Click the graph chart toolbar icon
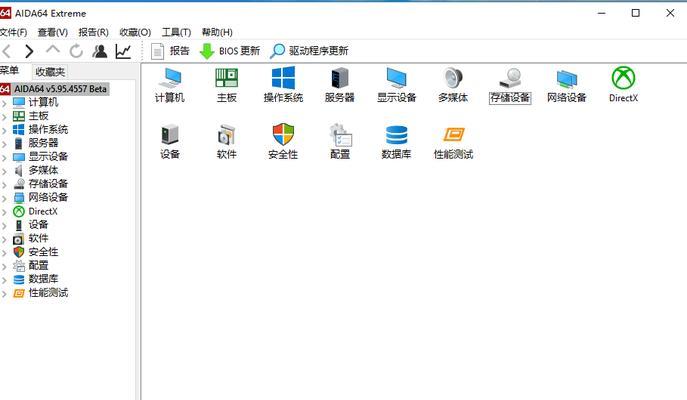Viewport: 687px width, 400px height. (x=123, y=51)
